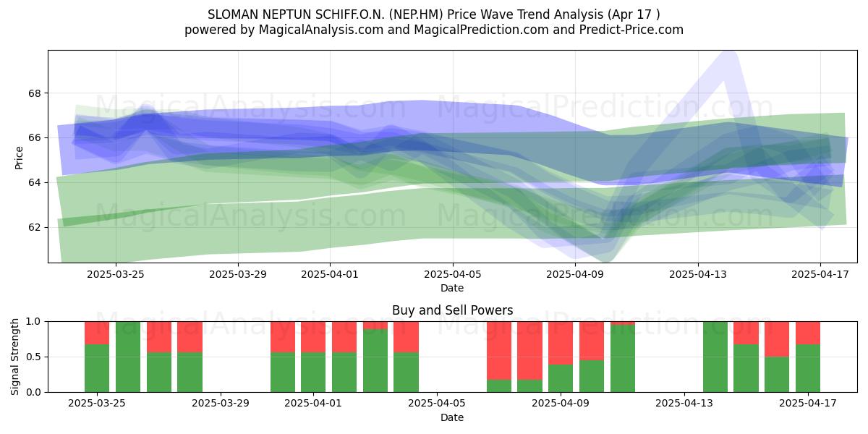Click bar chart date tick '2025-04-05'

pyautogui.click(x=437, y=404)
